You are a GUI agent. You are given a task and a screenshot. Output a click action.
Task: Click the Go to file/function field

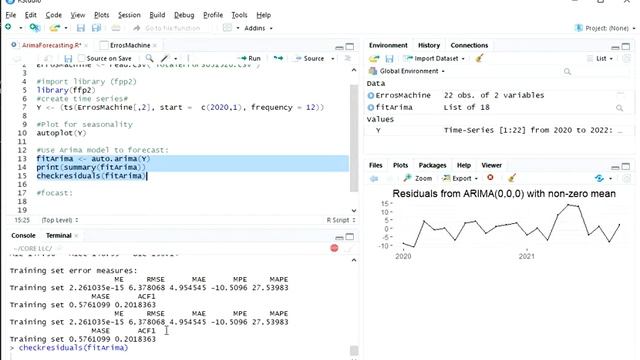(x=172, y=28)
